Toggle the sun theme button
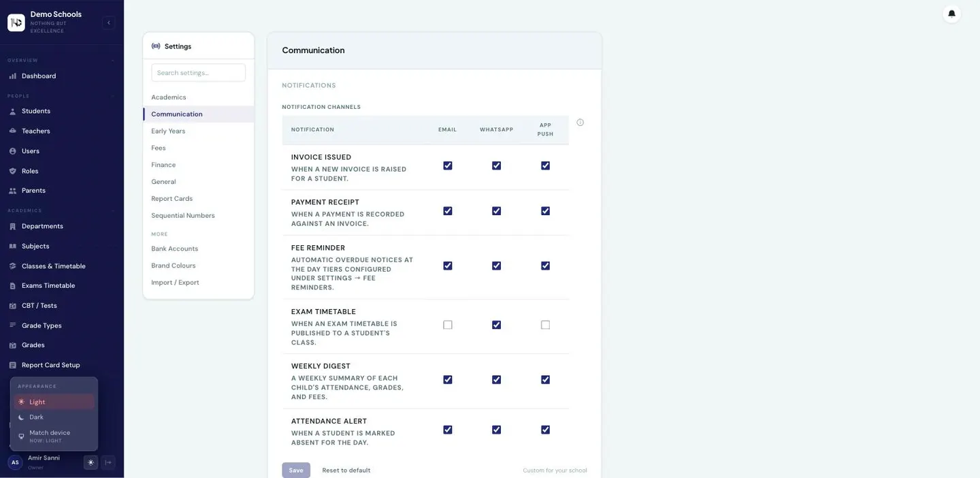Image resolution: width=980 pixels, height=478 pixels. click(91, 462)
